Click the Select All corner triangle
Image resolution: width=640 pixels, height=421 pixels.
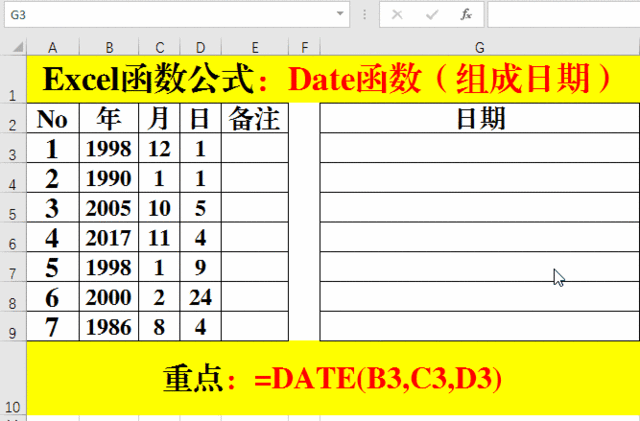click(x=13, y=47)
